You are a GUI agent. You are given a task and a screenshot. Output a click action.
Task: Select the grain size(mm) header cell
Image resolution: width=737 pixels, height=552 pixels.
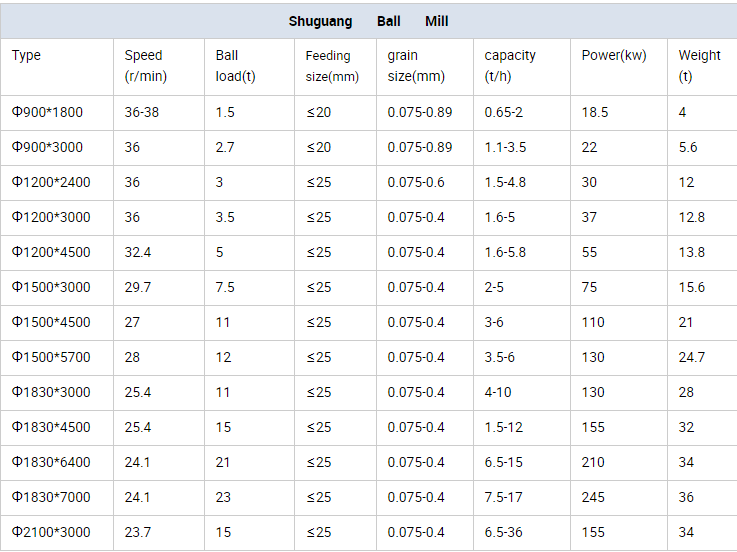click(x=416, y=66)
